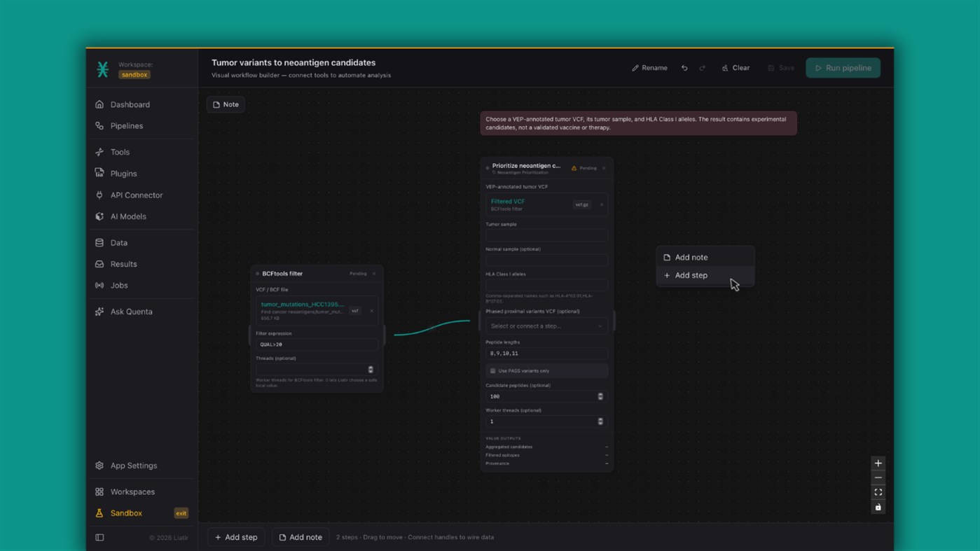Fit the canvas to view

[x=878, y=492]
